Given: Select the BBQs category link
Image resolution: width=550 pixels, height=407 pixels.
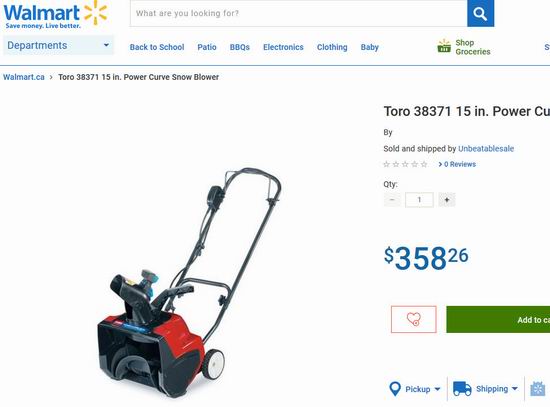Looking at the screenshot, I should click(240, 47).
